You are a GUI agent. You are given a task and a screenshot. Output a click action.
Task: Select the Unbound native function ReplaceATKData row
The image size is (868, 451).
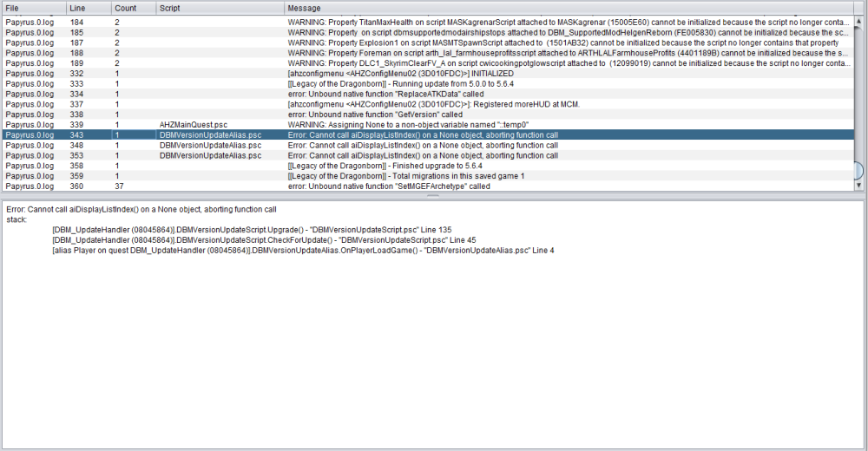(427, 94)
